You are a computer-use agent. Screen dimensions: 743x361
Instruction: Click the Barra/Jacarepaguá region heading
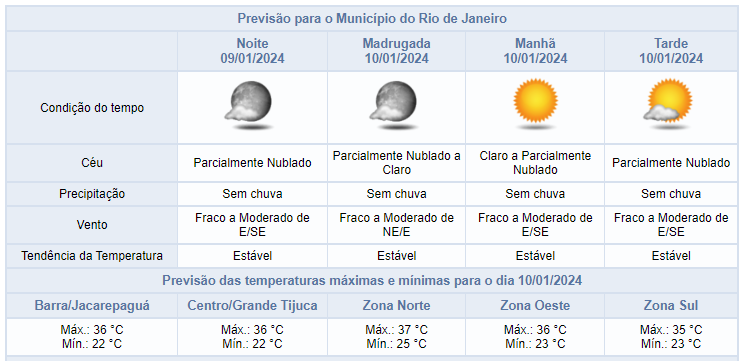[92, 306]
